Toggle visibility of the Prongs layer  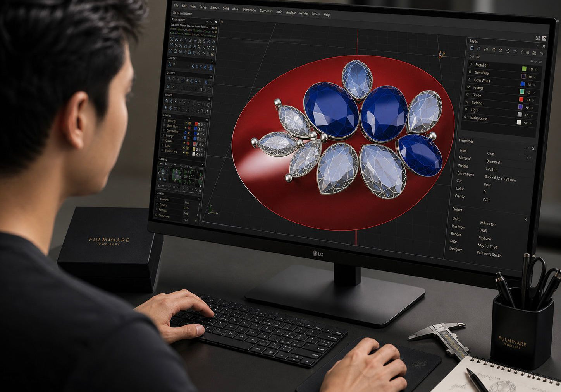[x=529, y=92]
